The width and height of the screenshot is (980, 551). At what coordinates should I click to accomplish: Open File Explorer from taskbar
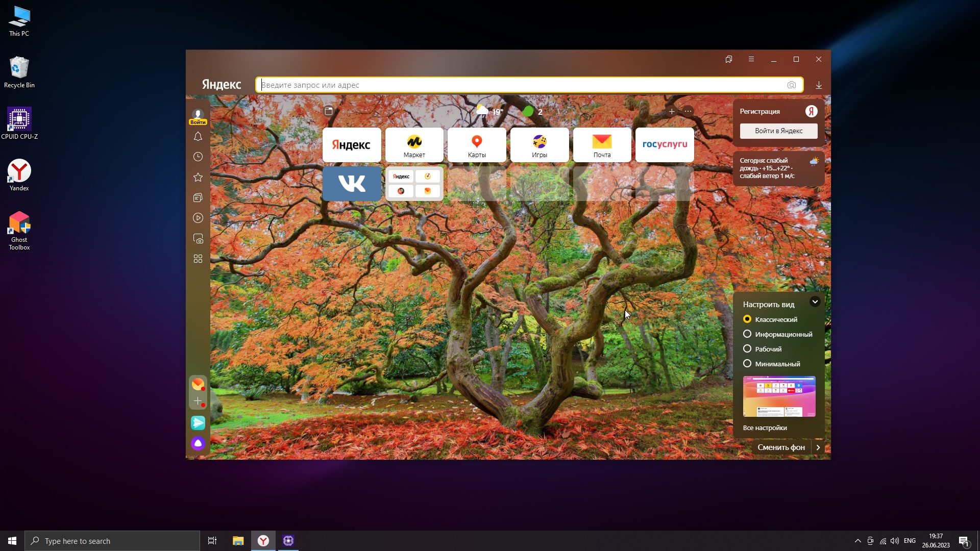(238, 541)
